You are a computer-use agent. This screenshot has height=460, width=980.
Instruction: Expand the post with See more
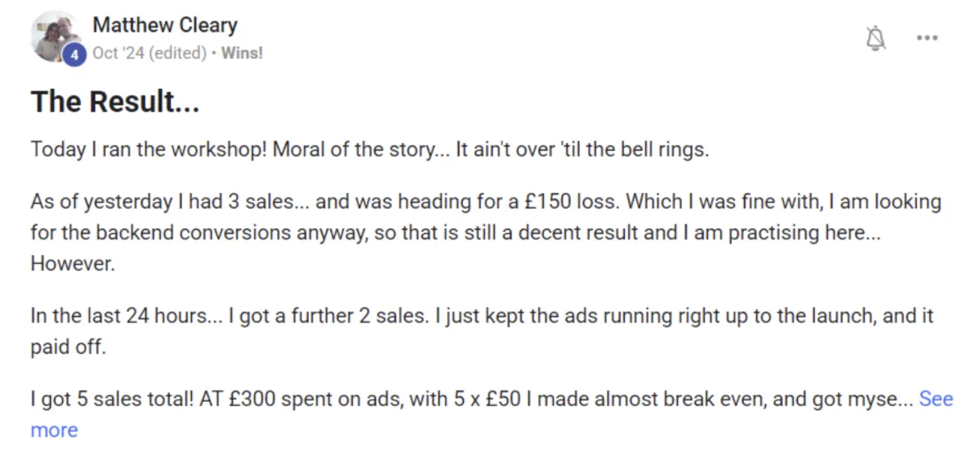[935, 399]
